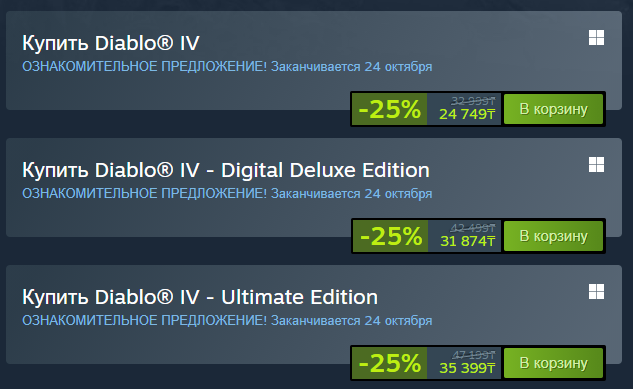Click the discounted price 31 874₸

tap(467, 241)
